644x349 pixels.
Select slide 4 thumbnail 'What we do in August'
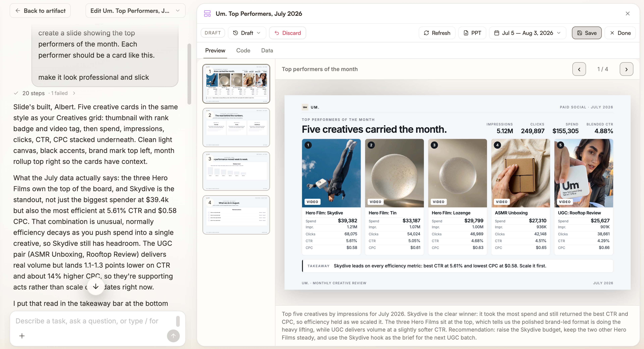tap(236, 215)
